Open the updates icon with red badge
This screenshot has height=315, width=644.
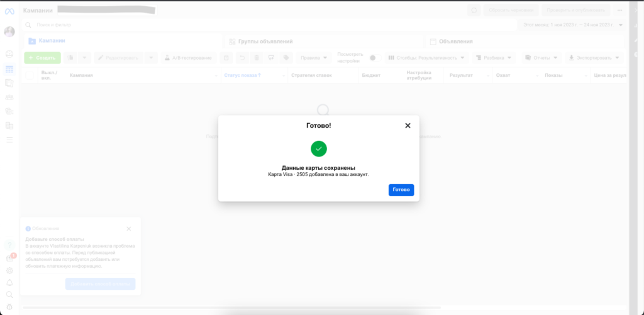[9, 258]
